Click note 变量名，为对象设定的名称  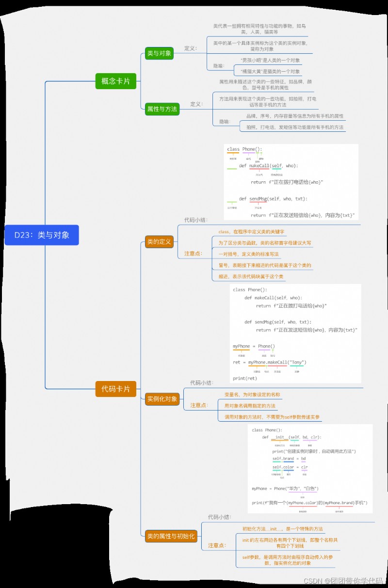click(252, 395)
